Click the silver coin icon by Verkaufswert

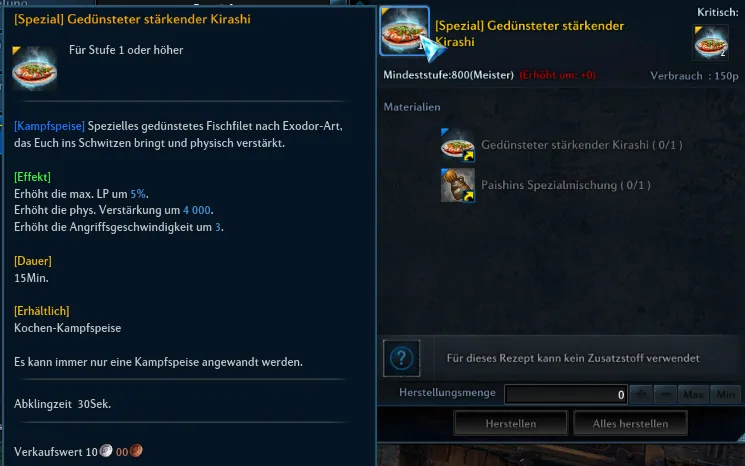(106, 450)
